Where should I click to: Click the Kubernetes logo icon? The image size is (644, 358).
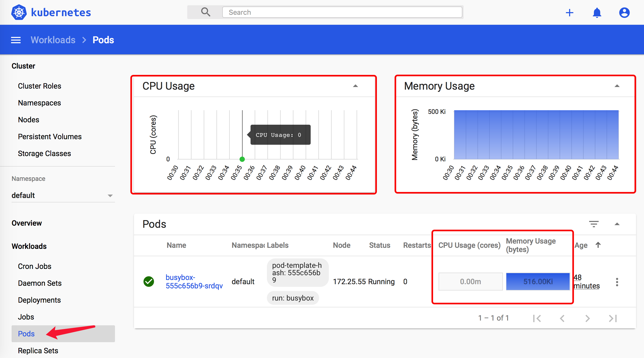[x=19, y=12]
